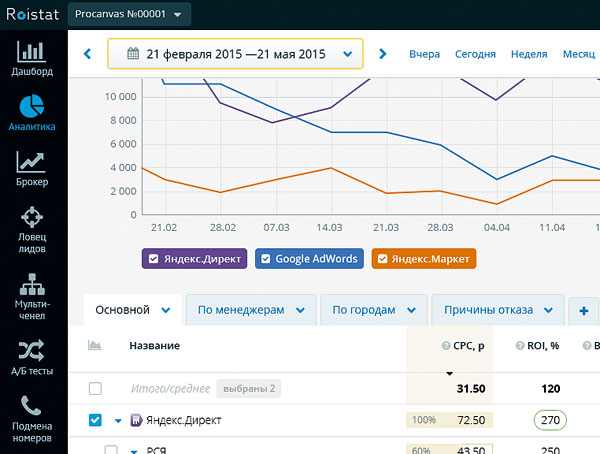Select the Сегодня period link

(x=475, y=54)
